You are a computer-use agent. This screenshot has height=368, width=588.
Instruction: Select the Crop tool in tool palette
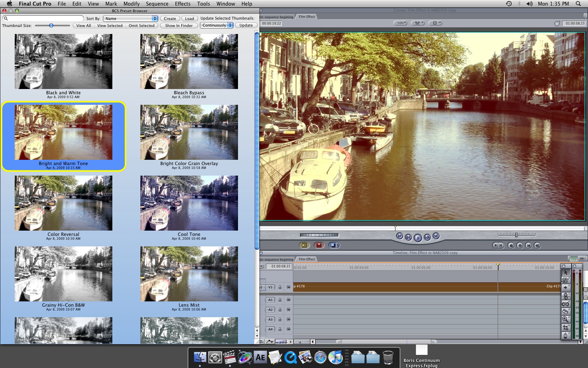click(x=565, y=327)
